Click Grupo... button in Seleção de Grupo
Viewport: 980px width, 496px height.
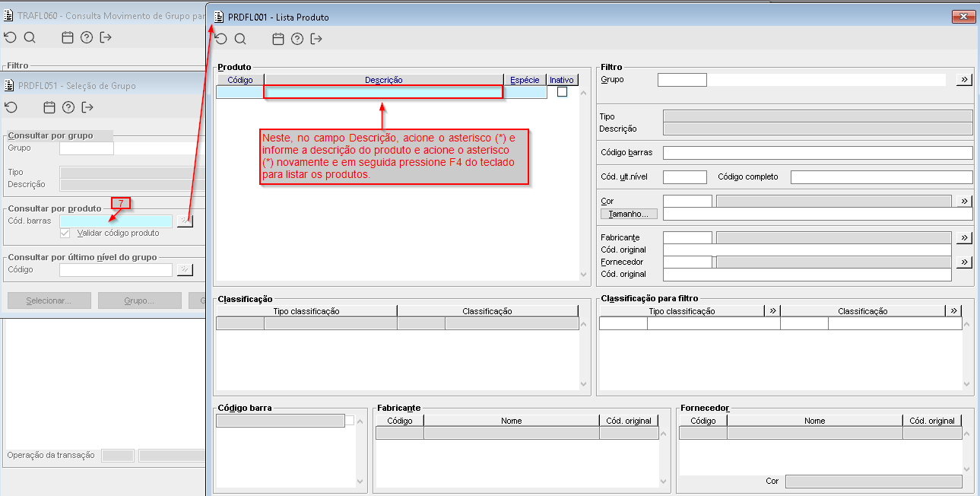tap(139, 300)
